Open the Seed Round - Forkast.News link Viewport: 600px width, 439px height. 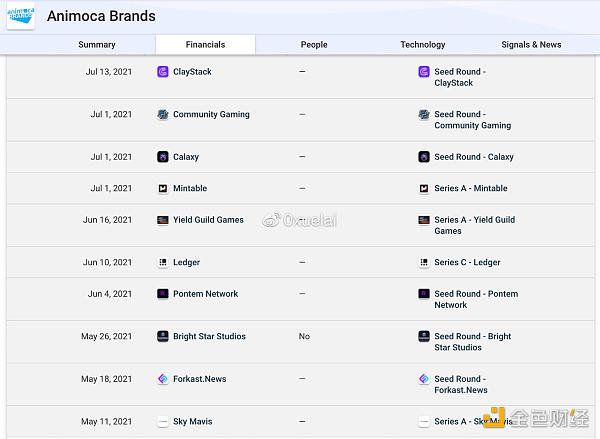pyautogui.click(x=461, y=384)
